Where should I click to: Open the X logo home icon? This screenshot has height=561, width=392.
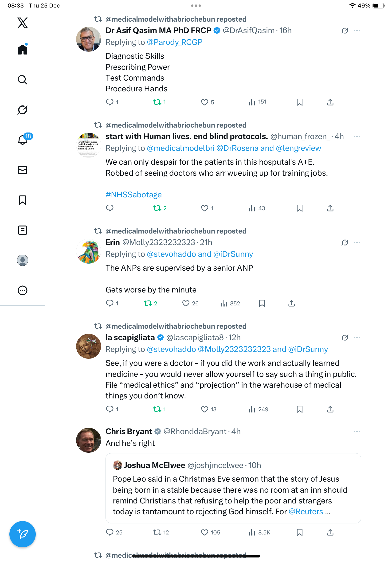coord(23,23)
